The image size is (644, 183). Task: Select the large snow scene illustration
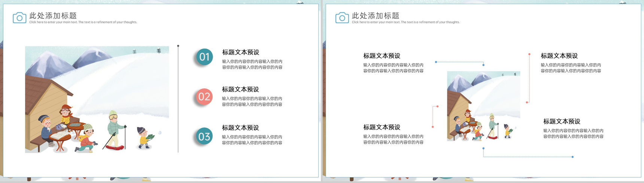pos(97,99)
